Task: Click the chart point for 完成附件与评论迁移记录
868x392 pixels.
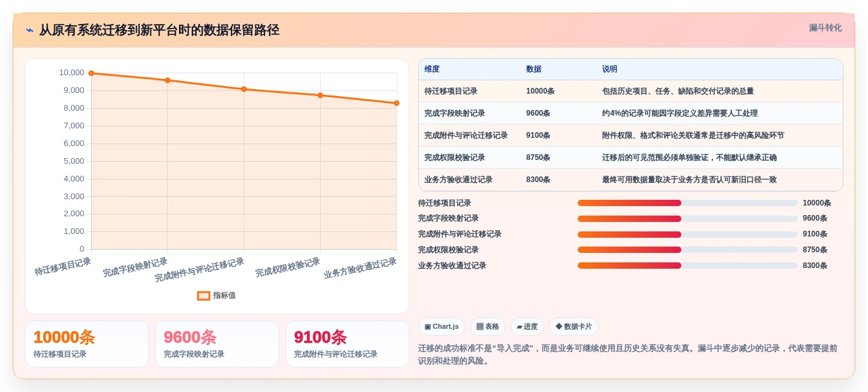Action: (244, 89)
